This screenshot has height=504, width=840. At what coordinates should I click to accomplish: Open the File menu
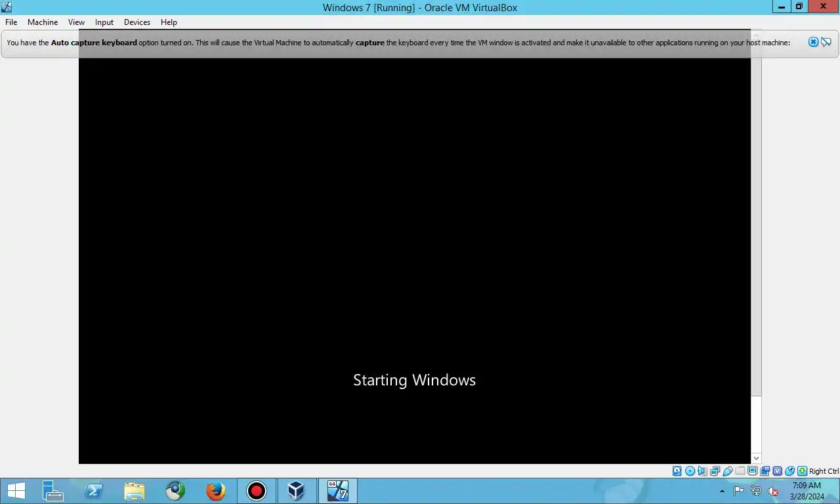(11, 22)
